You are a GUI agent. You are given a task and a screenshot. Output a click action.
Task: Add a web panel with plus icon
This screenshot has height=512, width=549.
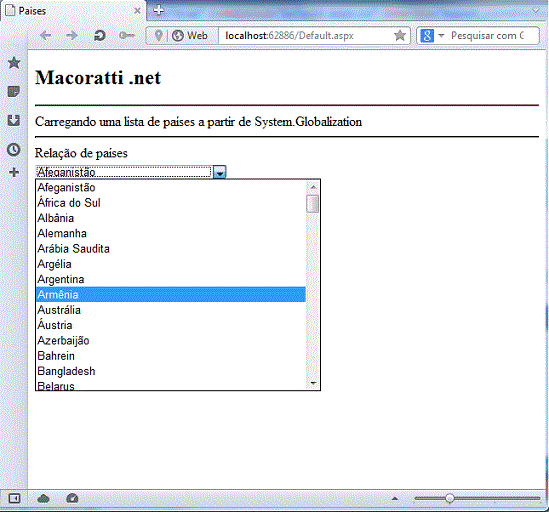click(14, 172)
